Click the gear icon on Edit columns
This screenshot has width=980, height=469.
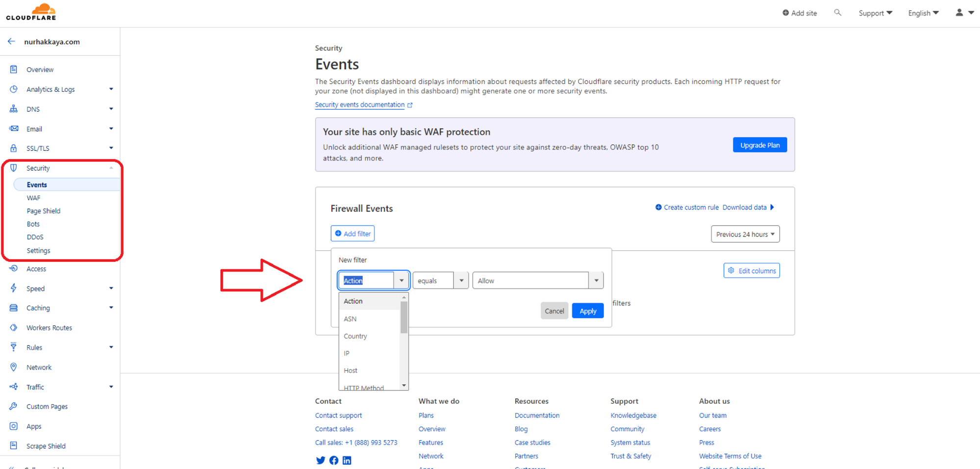(731, 270)
